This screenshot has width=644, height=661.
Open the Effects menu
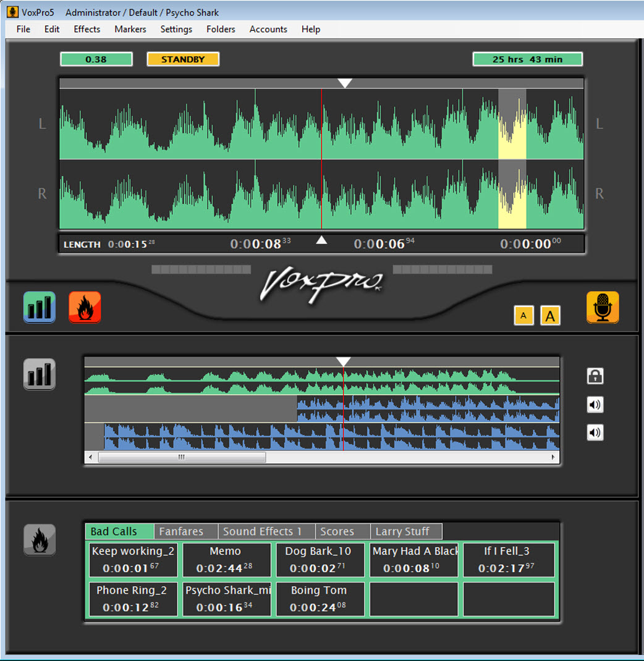[87, 29]
